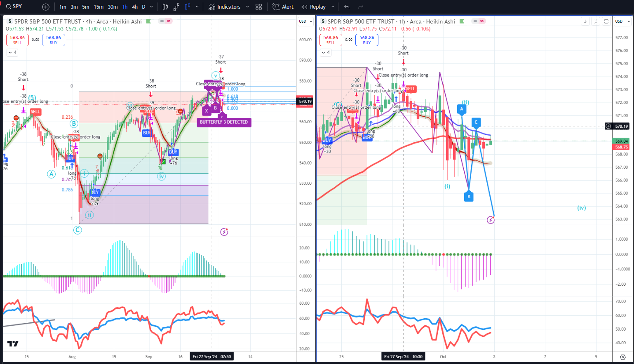634x364 pixels.
Task: Select the blue A marker on 1h chart
Action: pos(462,109)
